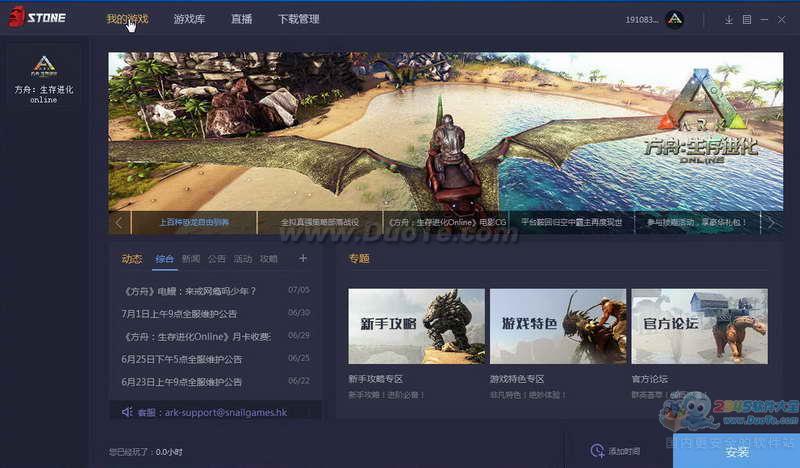Viewport: 800px width, 468px height.
Task: Select banner slide 上百种恐龙自由驯养
Action: click(194, 222)
